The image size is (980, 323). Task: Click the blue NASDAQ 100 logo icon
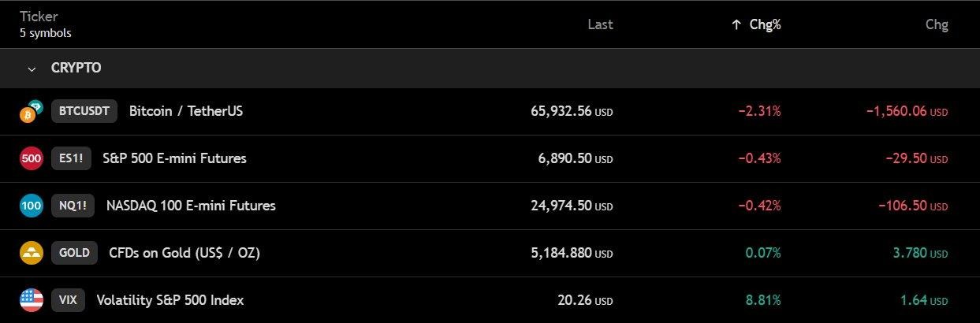pos(32,206)
